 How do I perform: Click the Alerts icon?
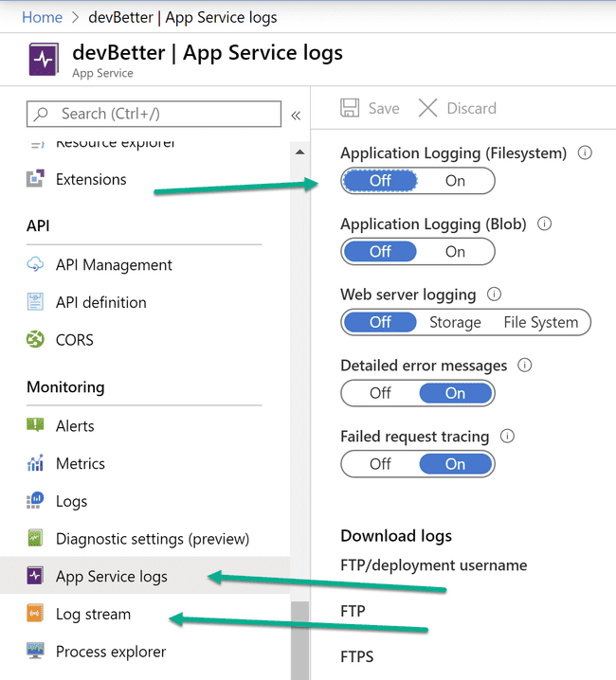35,425
